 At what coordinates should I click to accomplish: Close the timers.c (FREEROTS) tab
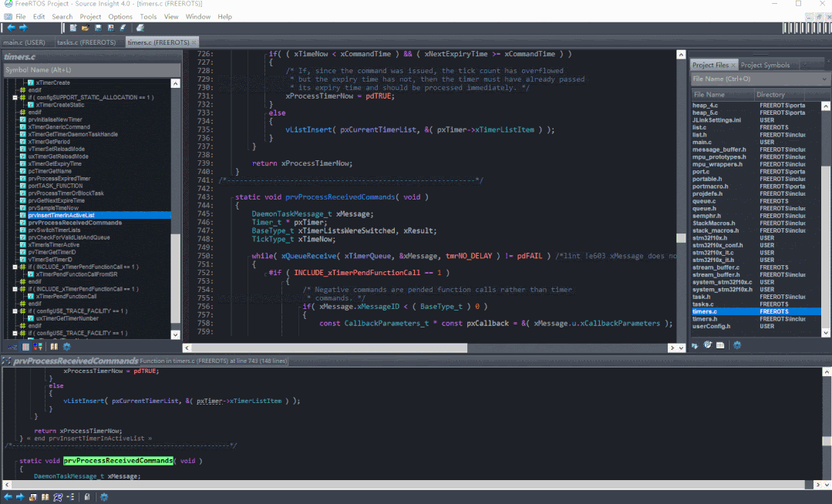tap(194, 42)
